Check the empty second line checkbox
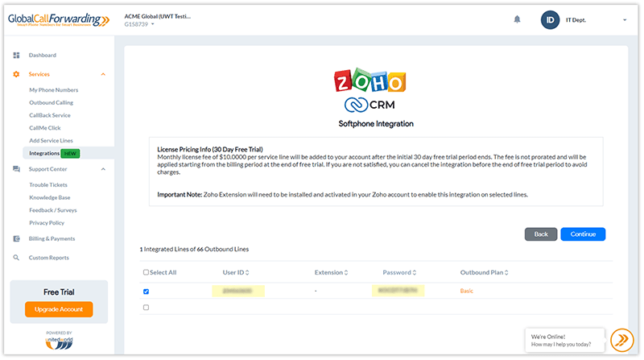Image resolution: width=644 pixels, height=360 pixels. [146, 308]
